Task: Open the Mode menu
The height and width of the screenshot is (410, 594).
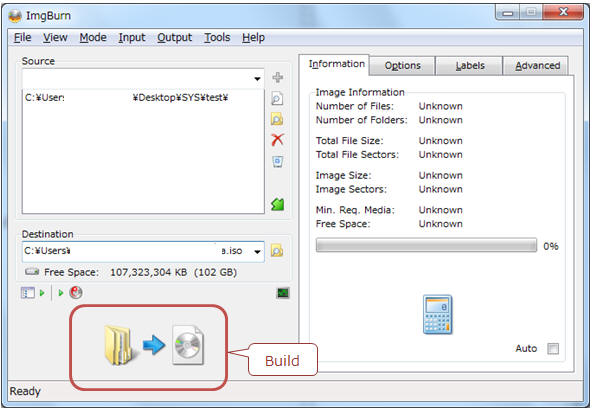Action: [x=93, y=38]
